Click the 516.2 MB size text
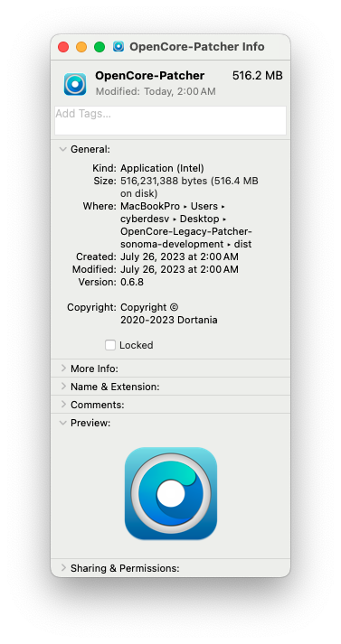 pos(258,76)
